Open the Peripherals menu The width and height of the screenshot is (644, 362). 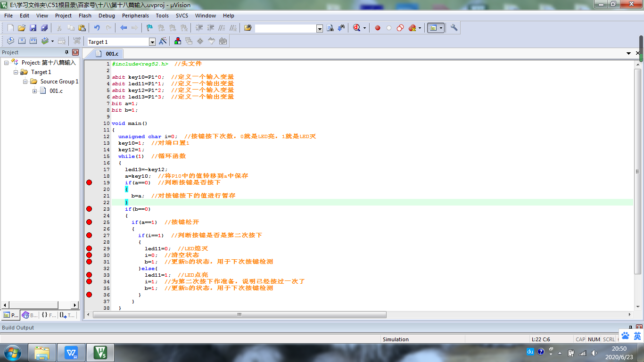136,16
